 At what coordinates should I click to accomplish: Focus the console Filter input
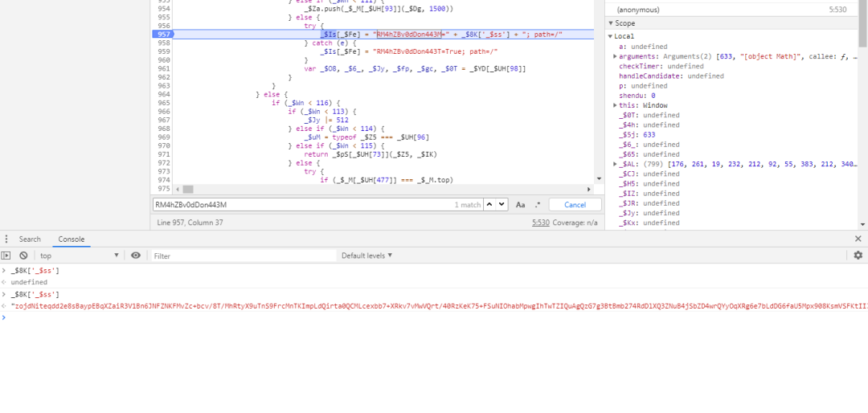pos(244,256)
